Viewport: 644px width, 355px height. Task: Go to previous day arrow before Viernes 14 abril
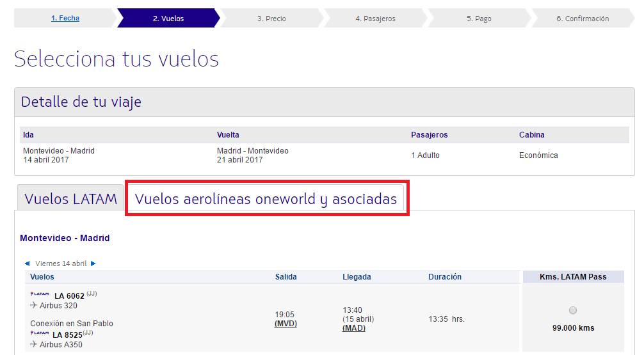(x=27, y=264)
